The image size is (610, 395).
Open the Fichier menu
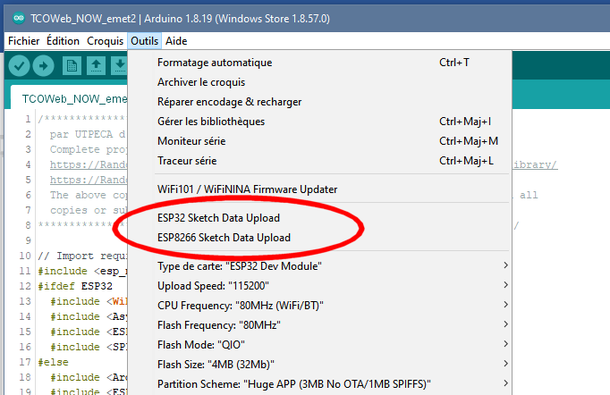pyautogui.click(x=24, y=41)
